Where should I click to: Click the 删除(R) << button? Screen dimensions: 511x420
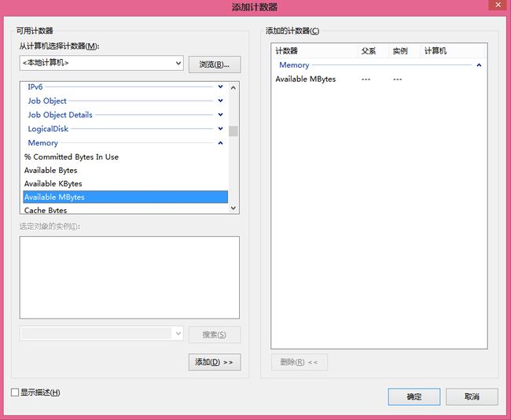tap(300, 362)
